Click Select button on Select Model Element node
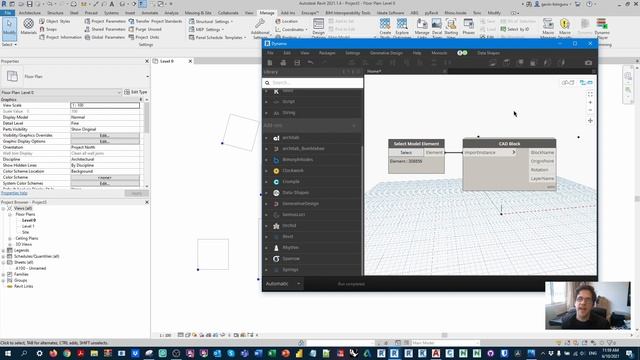The image size is (640, 360). (406, 152)
